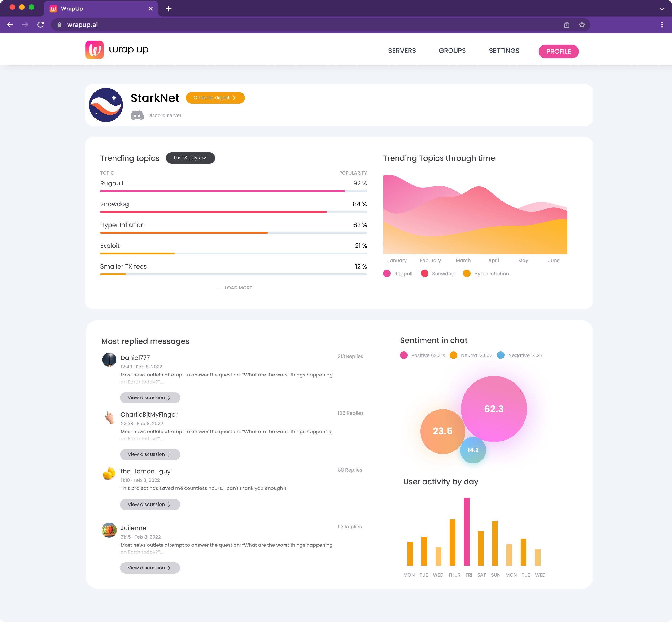Click the Exploit topic name
672x629 pixels.
(110, 246)
